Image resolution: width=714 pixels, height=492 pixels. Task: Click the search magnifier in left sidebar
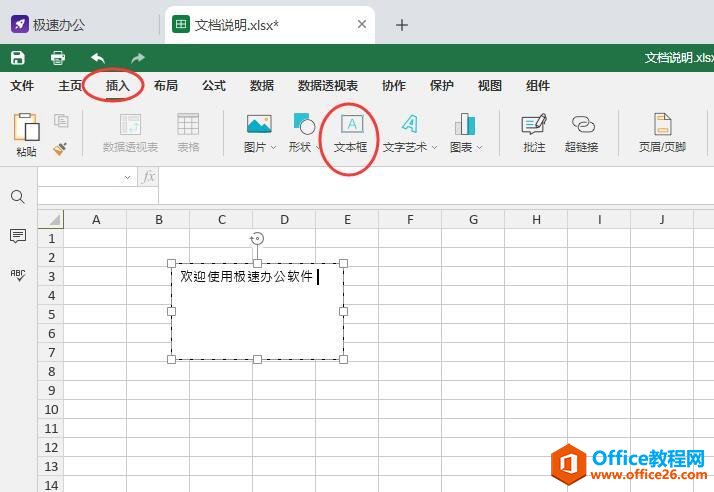18,197
